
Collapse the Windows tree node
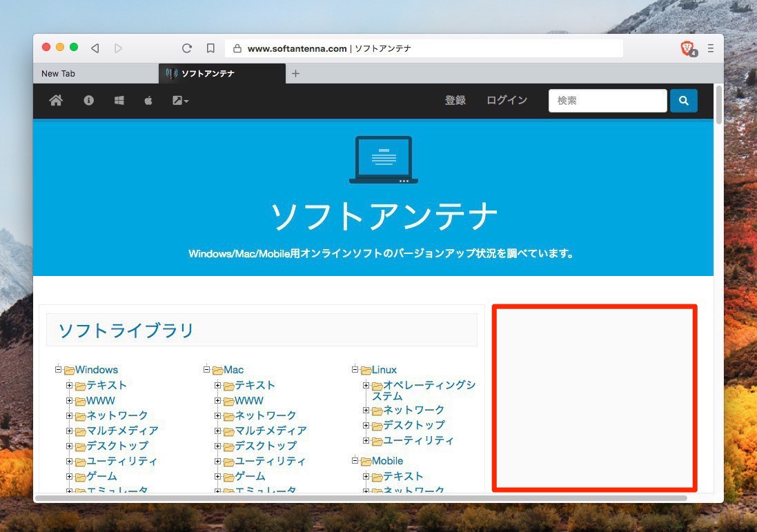(59, 370)
